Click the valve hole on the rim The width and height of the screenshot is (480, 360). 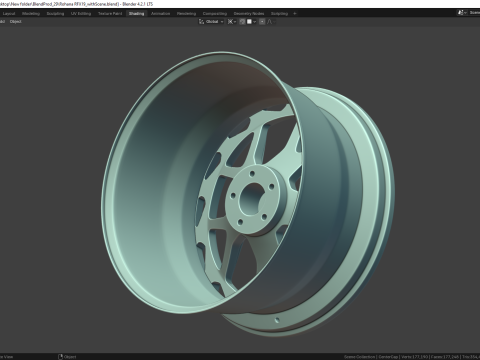point(277,321)
